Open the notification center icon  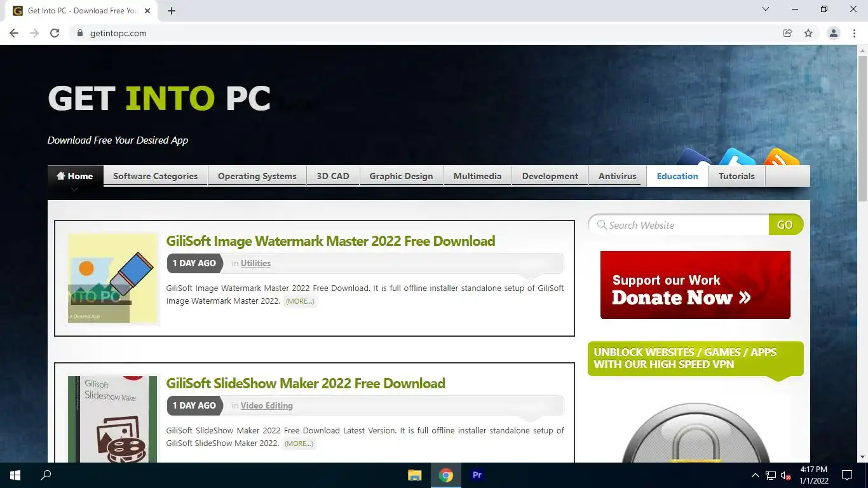point(847,475)
